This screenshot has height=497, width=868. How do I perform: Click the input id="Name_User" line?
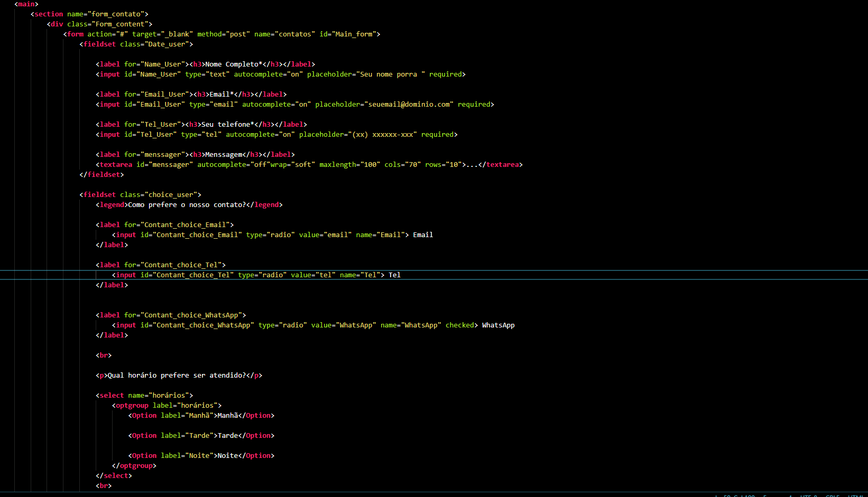click(281, 74)
